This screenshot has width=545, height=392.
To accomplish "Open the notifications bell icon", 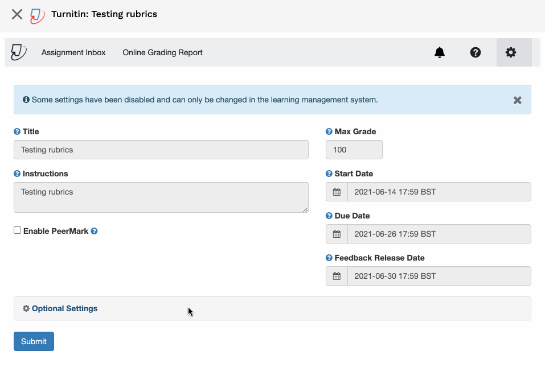I will pos(439,52).
